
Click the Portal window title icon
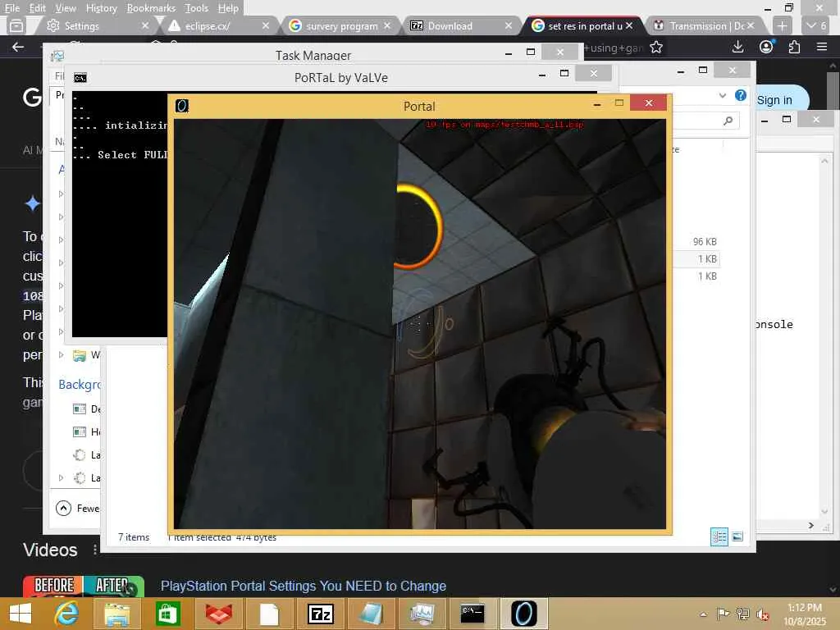point(181,106)
